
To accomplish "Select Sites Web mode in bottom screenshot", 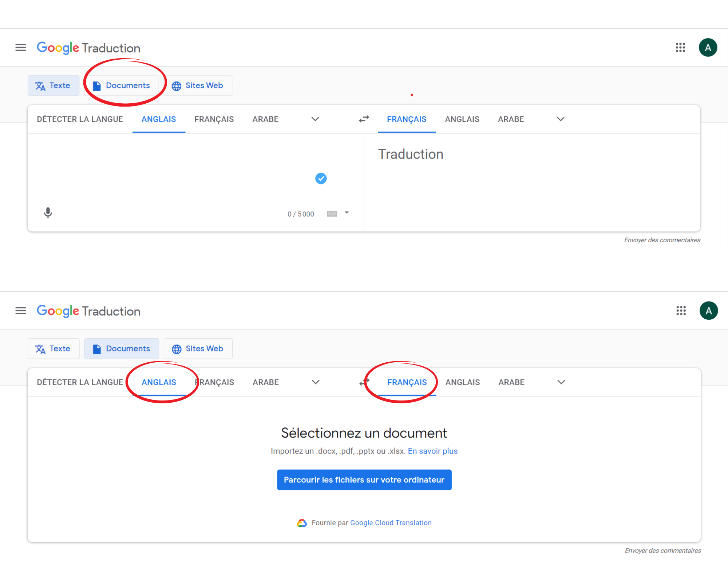I will click(198, 348).
